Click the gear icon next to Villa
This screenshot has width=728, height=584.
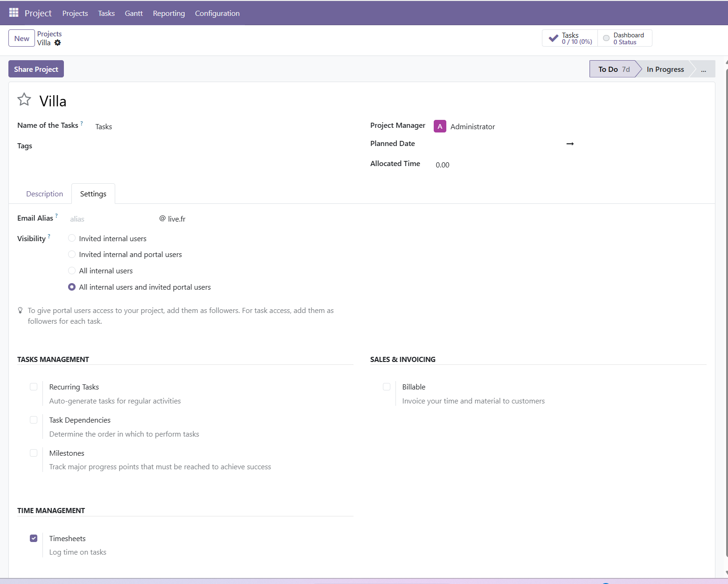coord(57,43)
